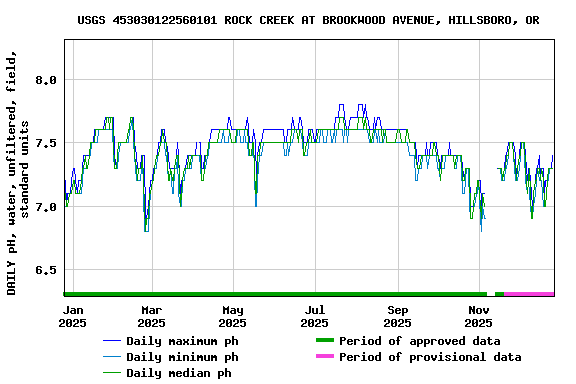Click the Period of provisional data label

tap(430, 357)
